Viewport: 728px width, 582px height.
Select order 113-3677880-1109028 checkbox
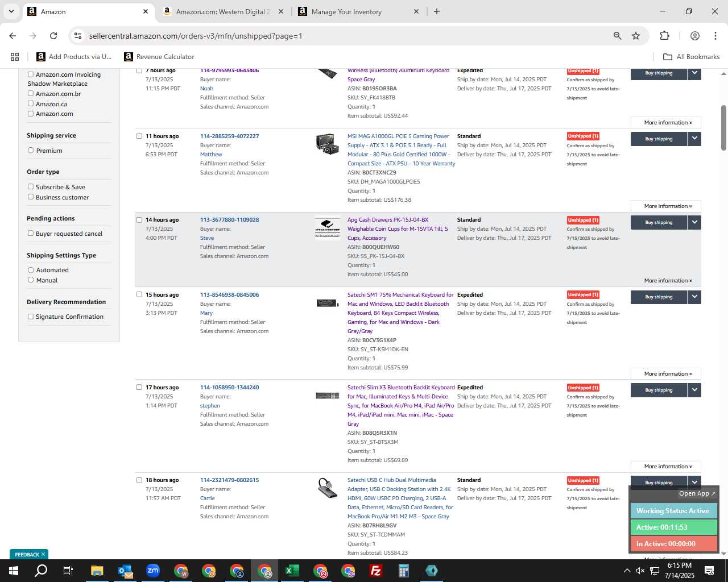pos(139,220)
